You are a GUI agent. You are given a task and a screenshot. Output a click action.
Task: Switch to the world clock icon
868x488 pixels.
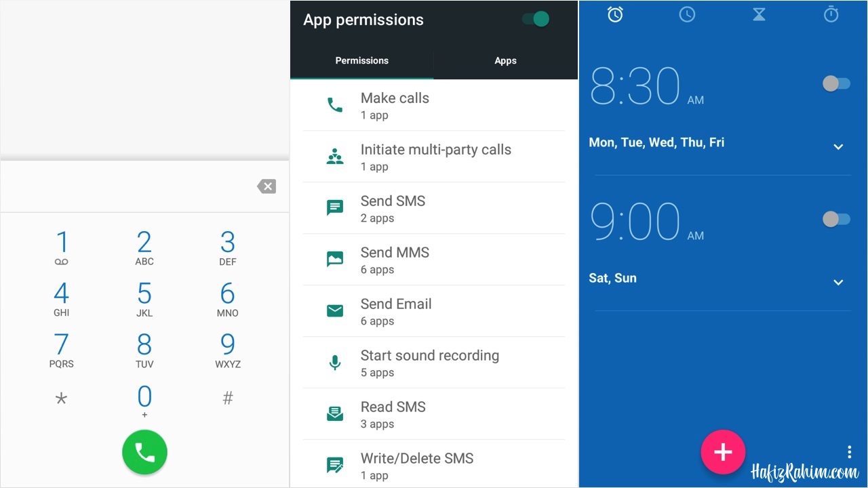pos(687,14)
